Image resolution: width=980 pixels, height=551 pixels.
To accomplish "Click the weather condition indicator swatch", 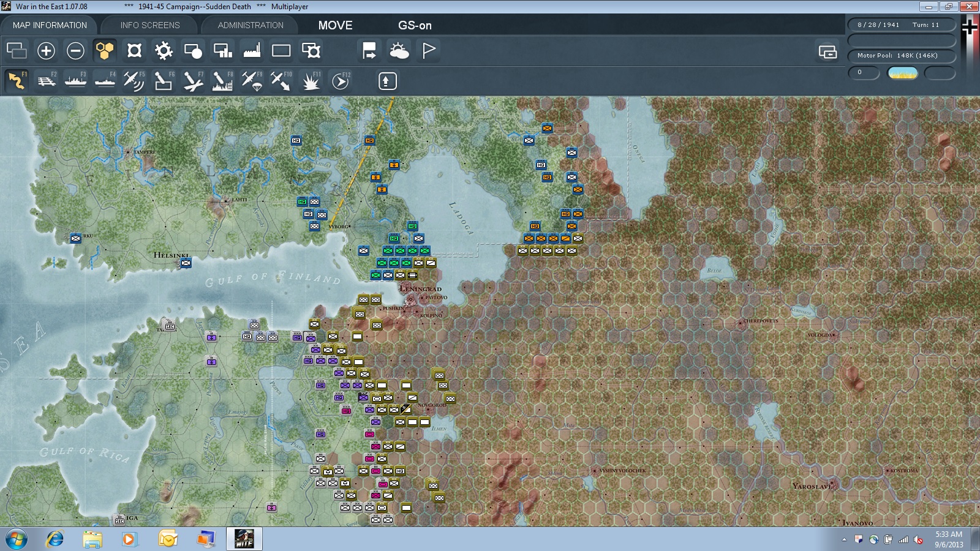I will 903,73.
